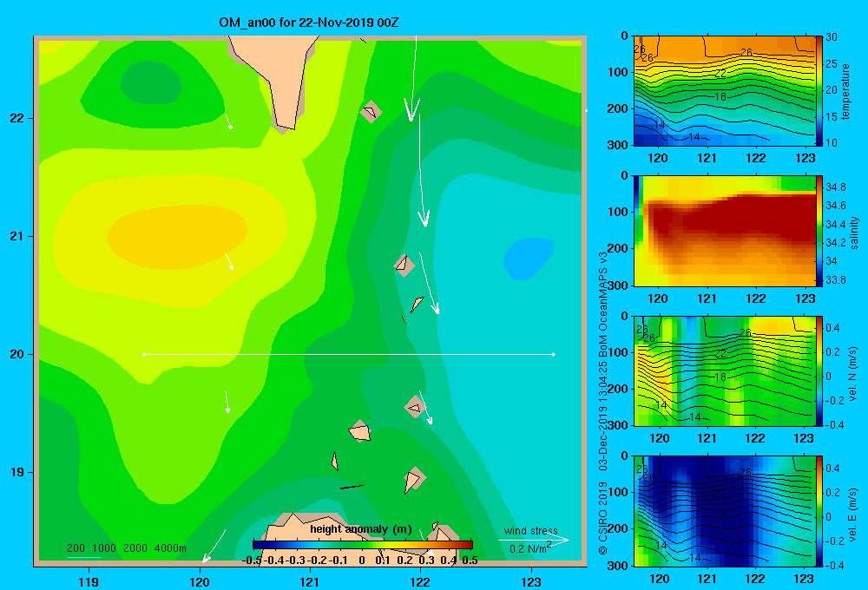The width and height of the screenshot is (868, 590).
Task: Click the west endpoint of the transect line
Action: 144,354
